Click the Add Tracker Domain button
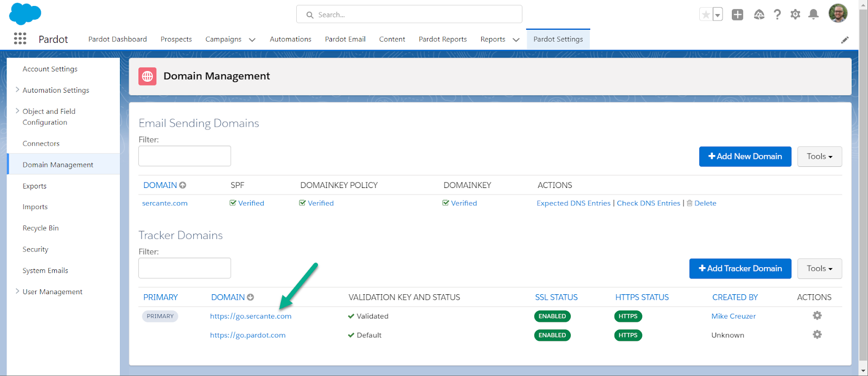Image resolution: width=868 pixels, height=376 pixels. tap(740, 269)
